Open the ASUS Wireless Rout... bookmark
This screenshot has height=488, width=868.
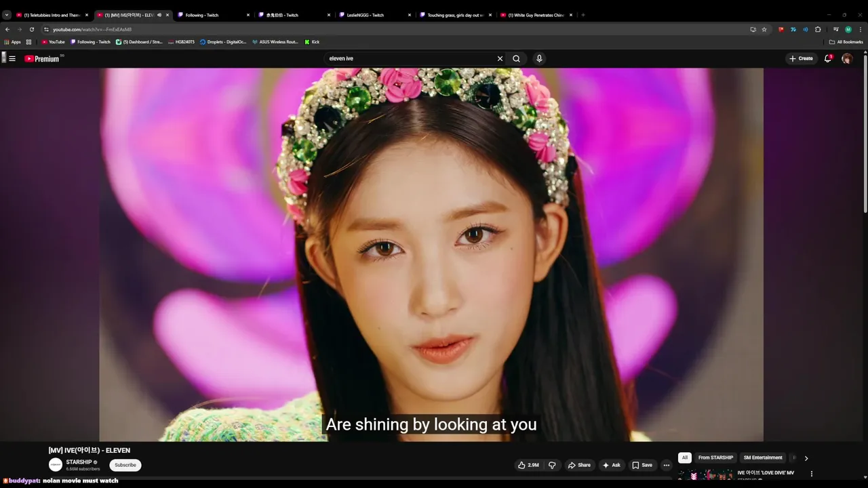(275, 42)
